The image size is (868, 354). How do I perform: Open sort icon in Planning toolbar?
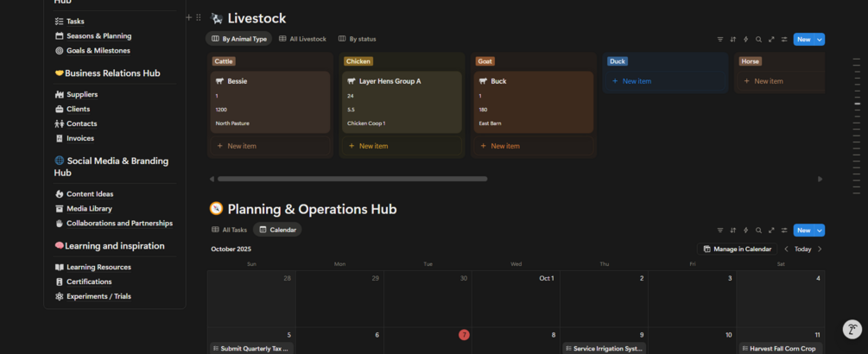pos(733,230)
